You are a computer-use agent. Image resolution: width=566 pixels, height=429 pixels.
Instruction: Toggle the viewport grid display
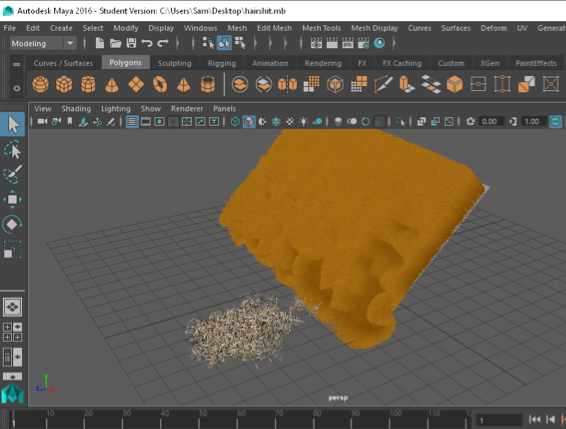[x=132, y=122]
